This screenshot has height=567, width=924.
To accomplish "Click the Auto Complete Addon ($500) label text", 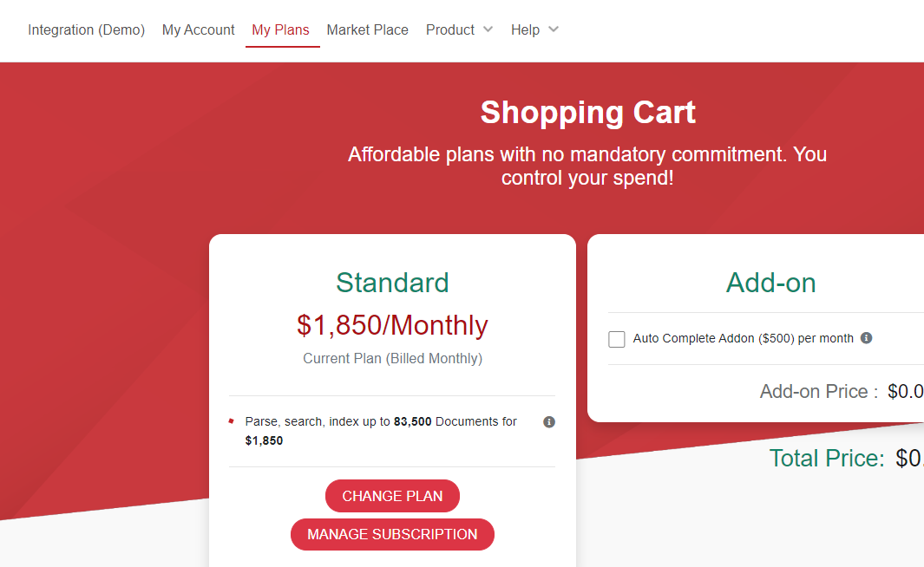I will [743, 338].
